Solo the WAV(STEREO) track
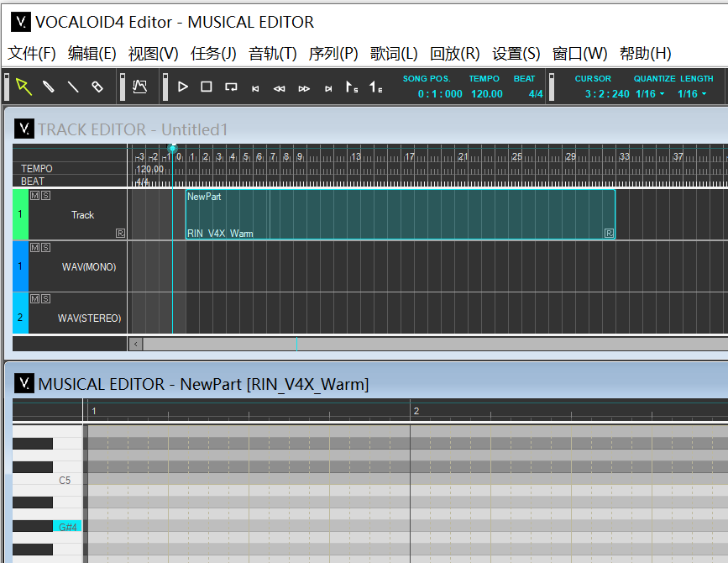The height and width of the screenshot is (563, 728). [x=45, y=298]
